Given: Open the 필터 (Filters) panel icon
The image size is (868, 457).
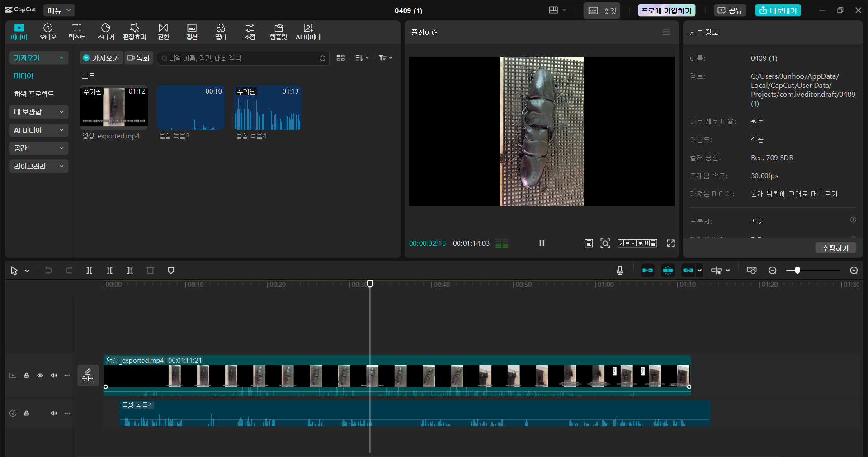Looking at the screenshot, I should tap(221, 32).
